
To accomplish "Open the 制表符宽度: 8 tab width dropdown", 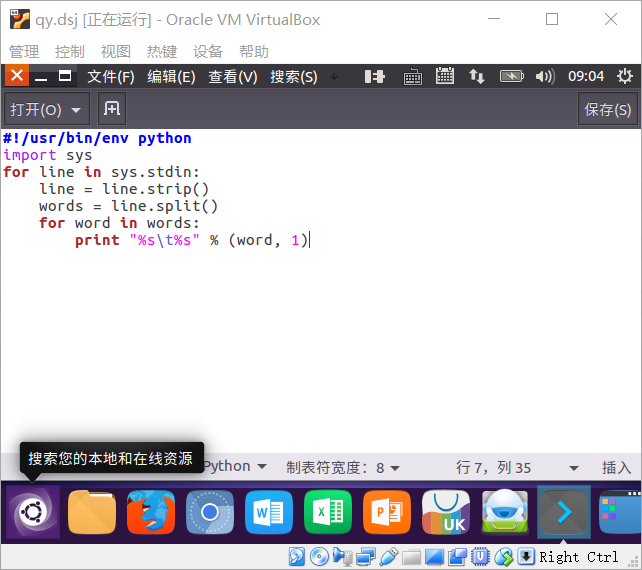I will pos(343,467).
